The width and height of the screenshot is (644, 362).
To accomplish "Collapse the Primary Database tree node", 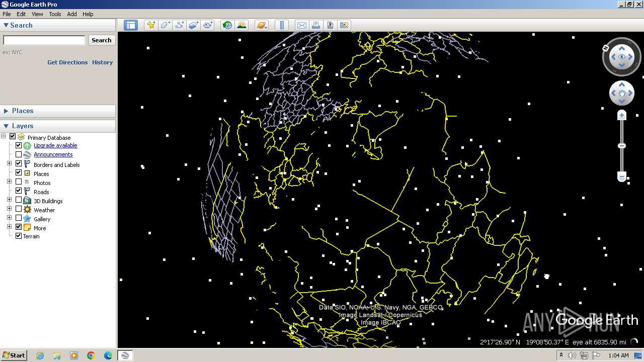I will pos(4,136).
